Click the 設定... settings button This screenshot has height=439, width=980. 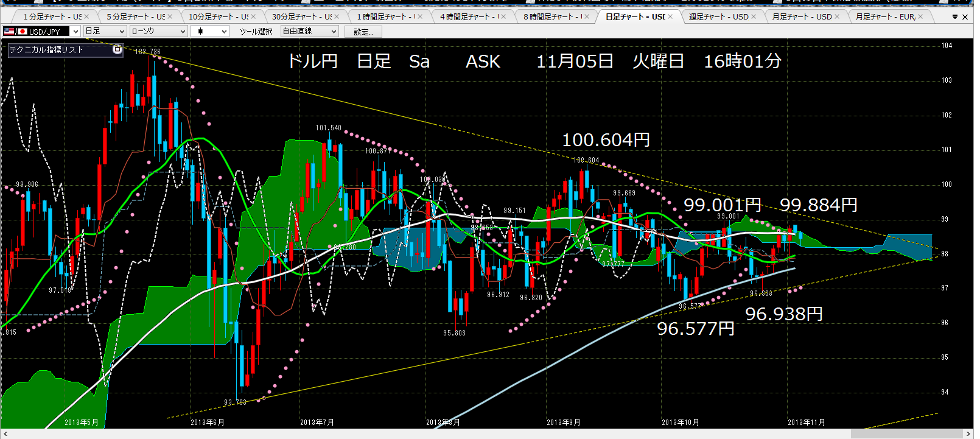point(363,31)
